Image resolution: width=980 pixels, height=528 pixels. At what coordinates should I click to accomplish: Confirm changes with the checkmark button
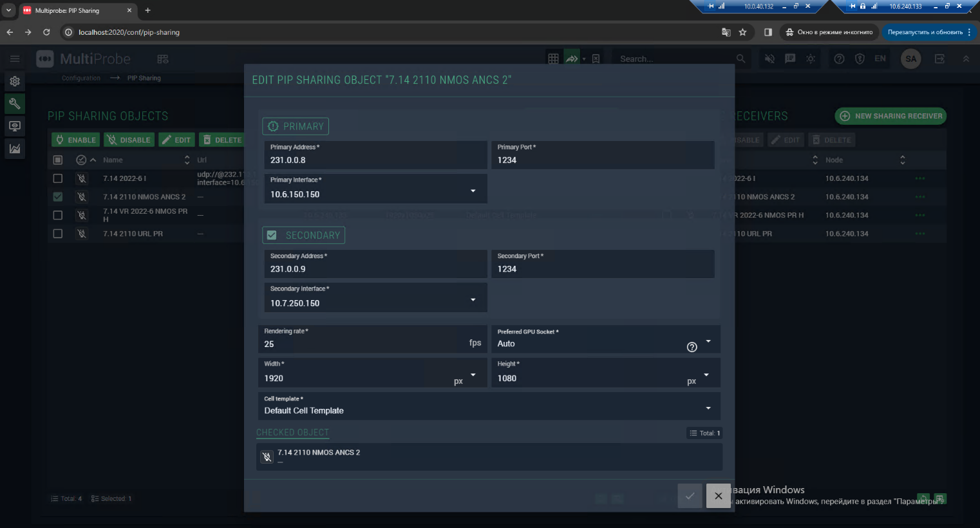click(690, 496)
